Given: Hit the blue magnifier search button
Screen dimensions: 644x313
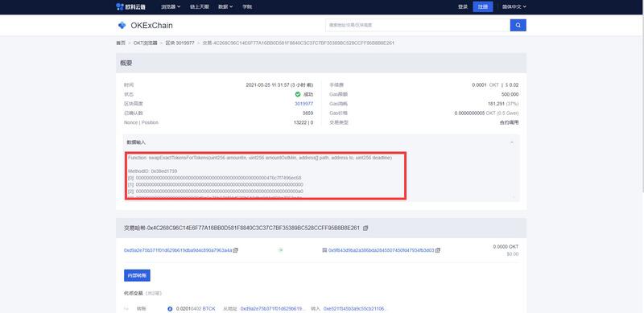Looking at the screenshot, I should tap(518, 25).
